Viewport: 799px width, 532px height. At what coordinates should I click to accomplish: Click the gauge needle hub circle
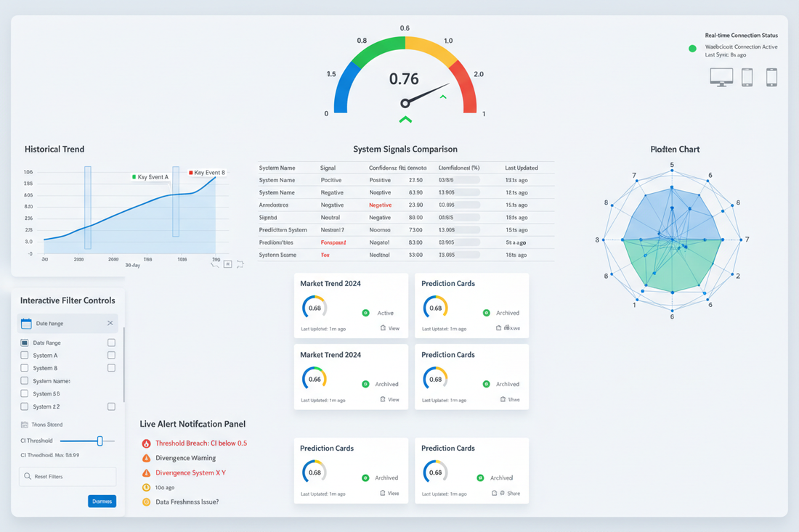point(405,103)
